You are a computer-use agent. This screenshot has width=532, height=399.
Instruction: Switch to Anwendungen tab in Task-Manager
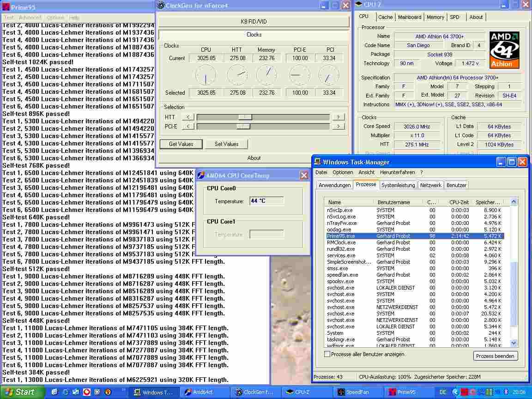click(334, 185)
